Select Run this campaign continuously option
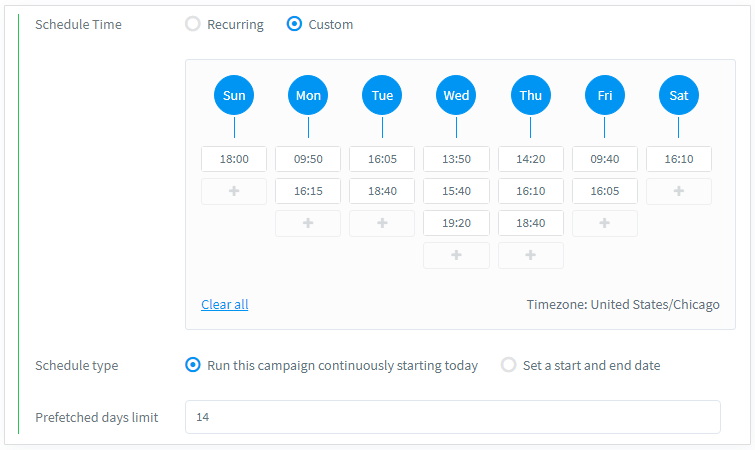 (x=193, y=365)
